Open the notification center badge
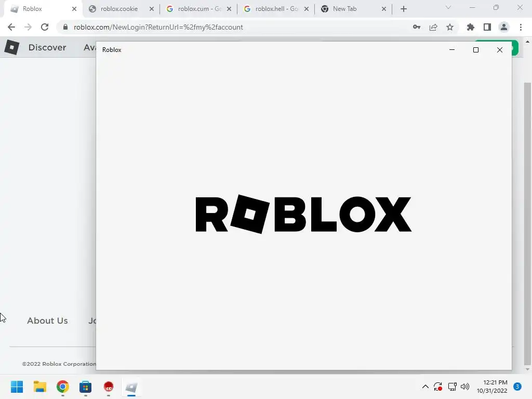This screenshot has height=399, width=532. (x=517, y=387)
